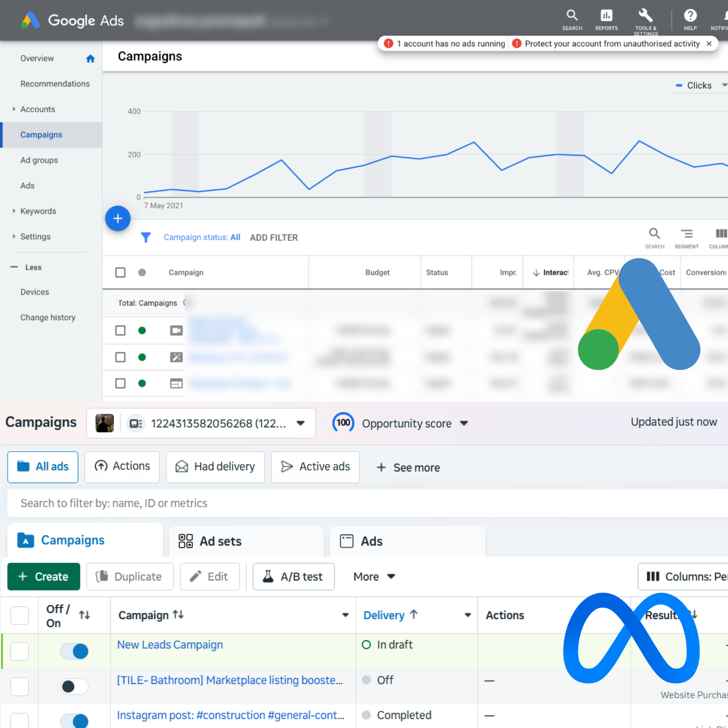This screenshot has height=728, width=728.
Task: Open Reports icon in top bar
Action: [606, 16]
